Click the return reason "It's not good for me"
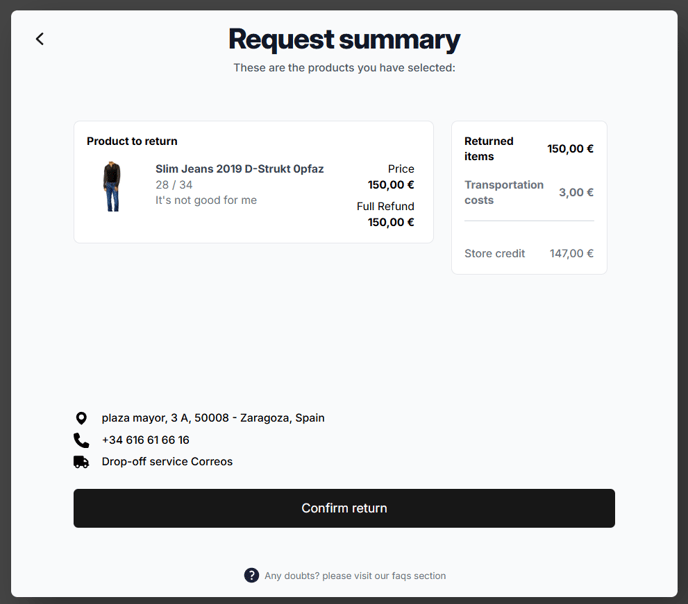 206,200
